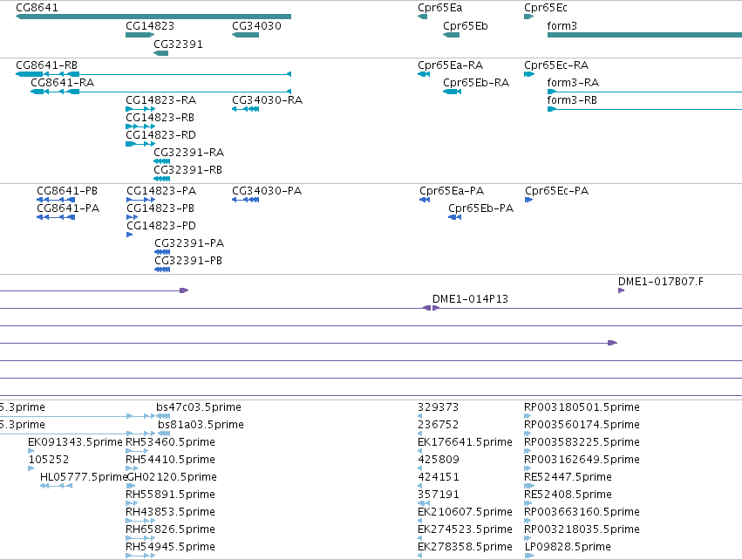The image size is (742, 560).
Task: Select transcript CG8641-RB
Action: tap(153, 74)
